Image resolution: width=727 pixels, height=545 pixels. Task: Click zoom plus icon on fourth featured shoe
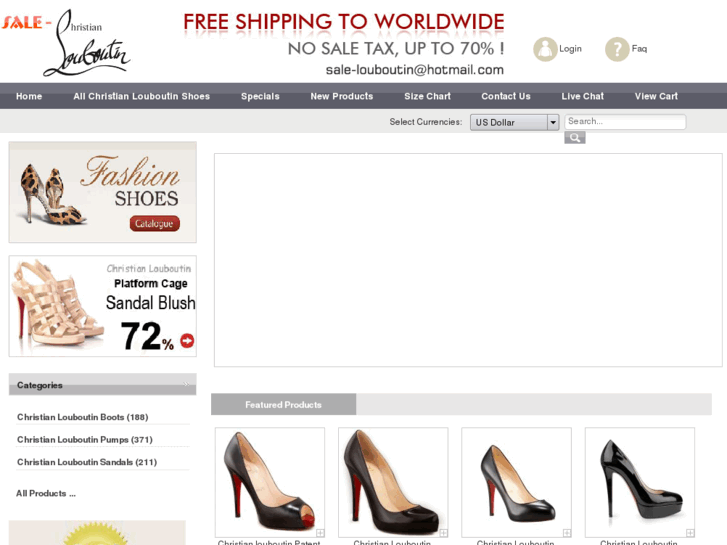coord(690,532)
